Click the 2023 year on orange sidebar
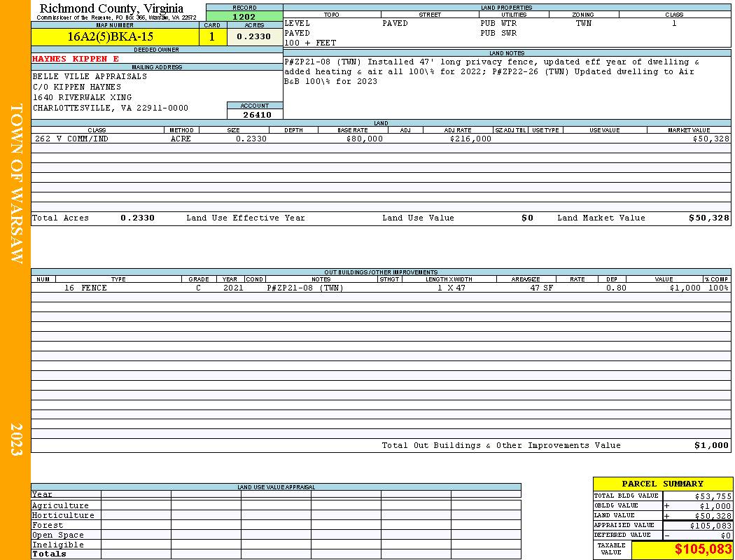 coord(16,439)
